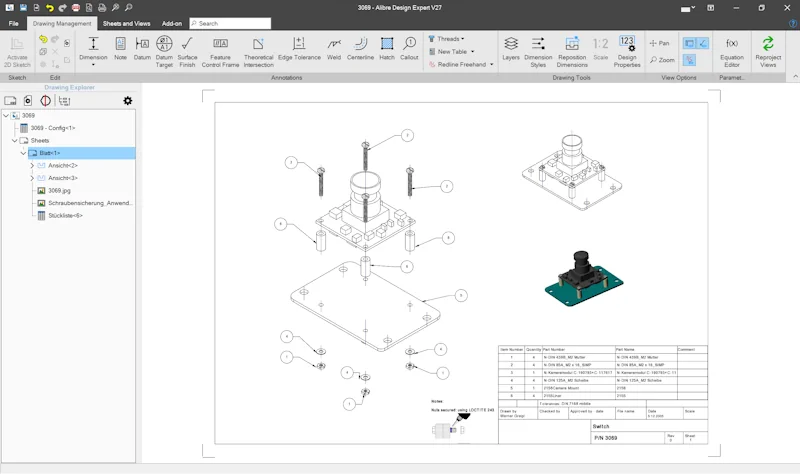Click callout balloon 5 beside the mounting plate
The width and height of the screenshot is (800, 474).
(x=461, y=295)
